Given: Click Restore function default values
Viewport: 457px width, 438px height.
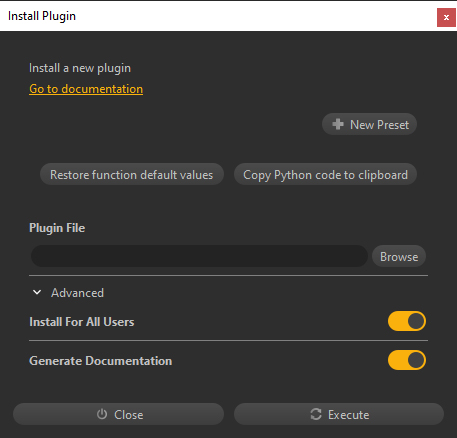Looking at the screenshot, I should coord(132,175).
